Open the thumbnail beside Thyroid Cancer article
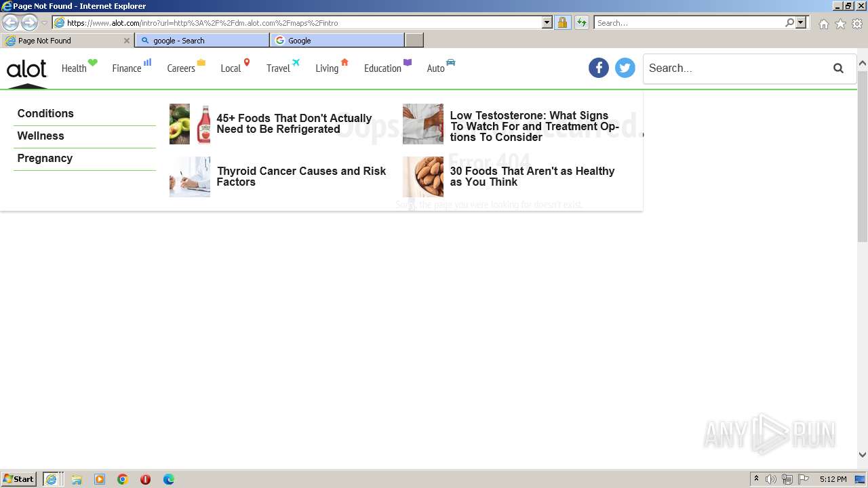This screenshot has height=488, width=868. coord(190,177)
